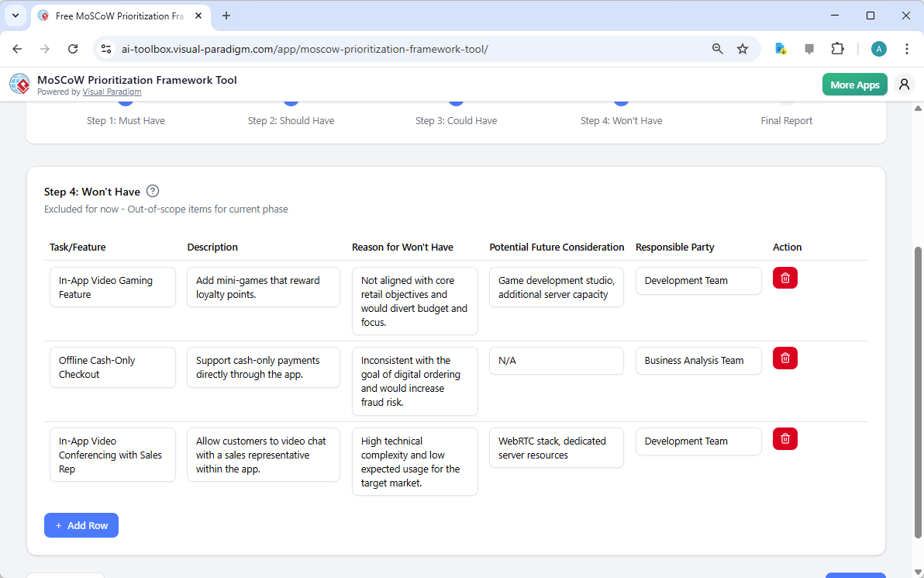Expand the tab search chevron at top left
Screen dimensions: 924x578
point(15,16)
